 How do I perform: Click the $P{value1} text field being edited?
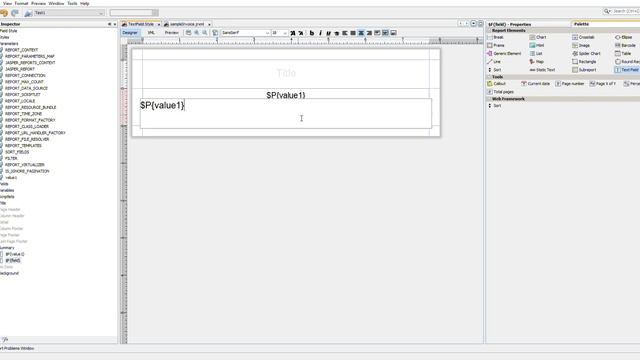286,113
